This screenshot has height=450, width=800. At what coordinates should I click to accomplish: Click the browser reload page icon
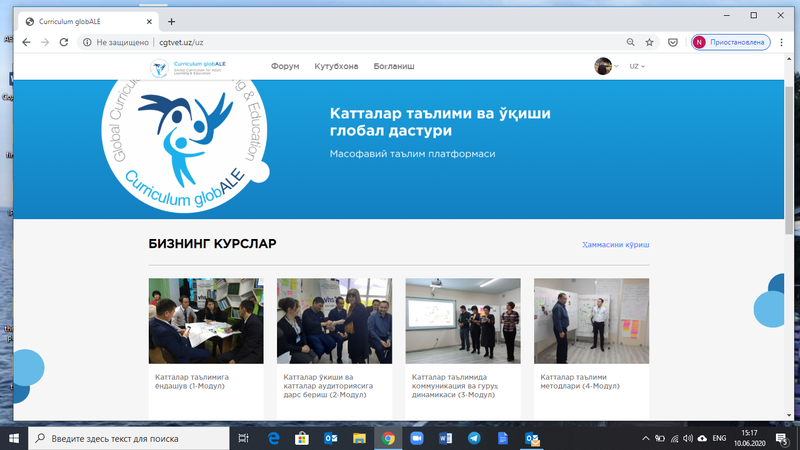64,43
